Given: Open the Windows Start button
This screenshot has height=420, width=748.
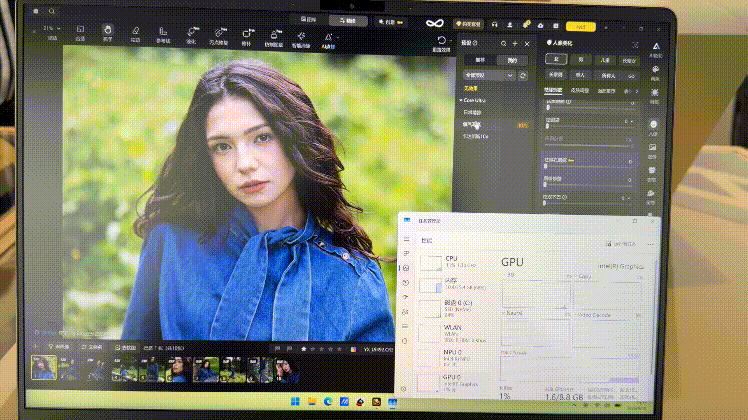Looking at the screenshot, I should (295, 401).
